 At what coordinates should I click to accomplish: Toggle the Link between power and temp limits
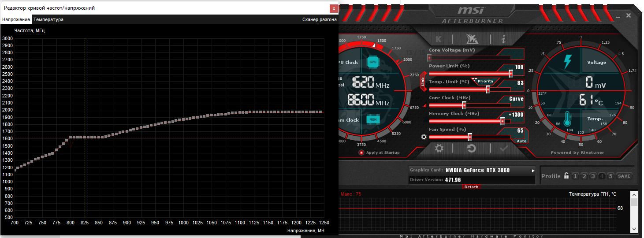pyautogui.click(x=423, y=82)
